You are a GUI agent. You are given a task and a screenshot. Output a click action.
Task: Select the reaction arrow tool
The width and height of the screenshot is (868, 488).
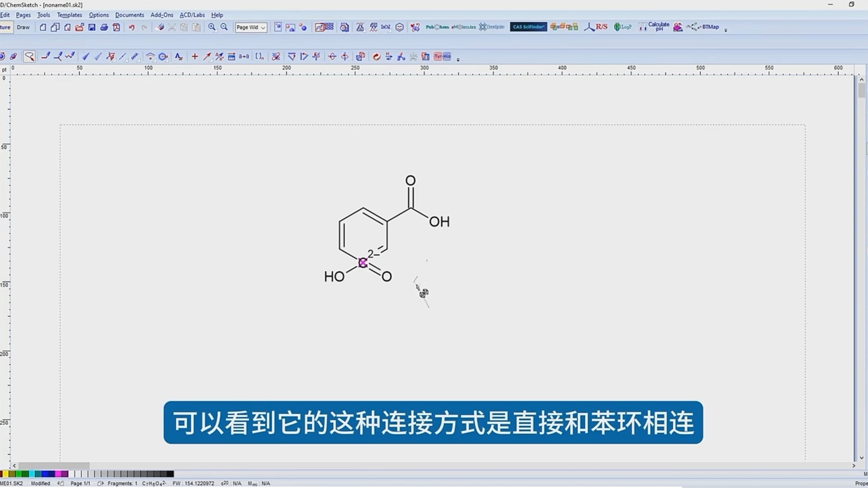[x=207, y=56]
